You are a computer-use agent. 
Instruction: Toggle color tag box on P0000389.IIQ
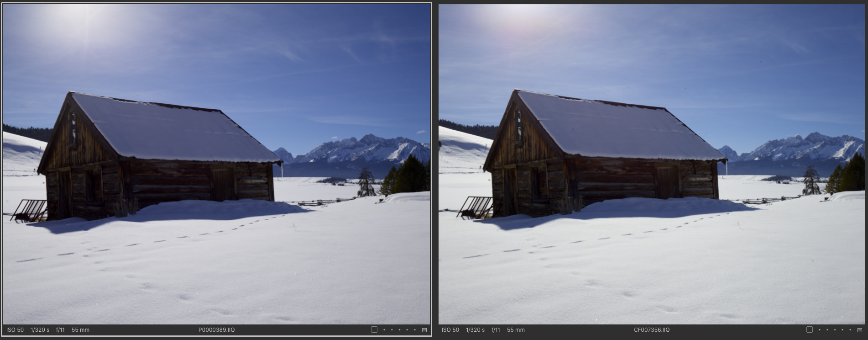coord(374,329)
